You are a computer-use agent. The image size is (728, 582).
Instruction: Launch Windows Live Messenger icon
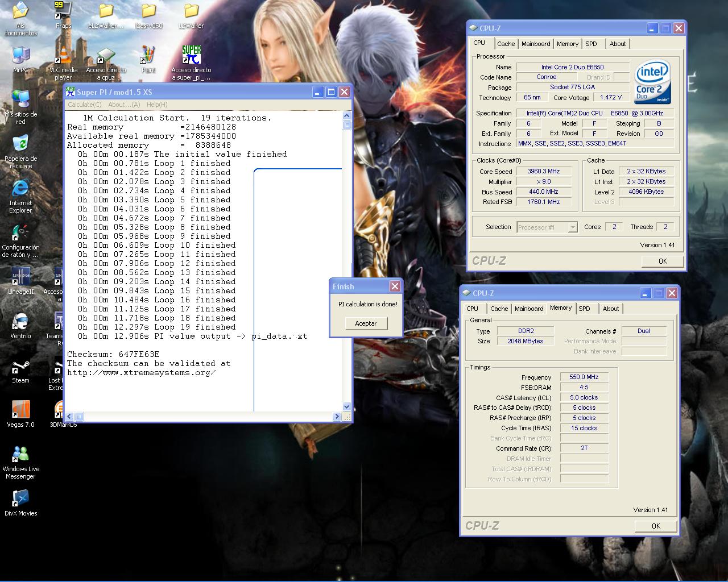[20, 455]
